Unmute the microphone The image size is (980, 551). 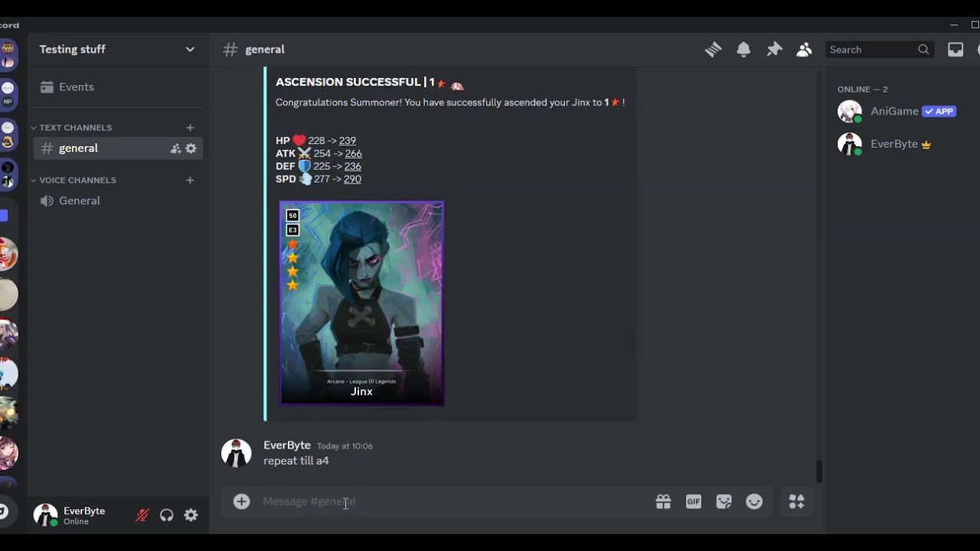tap(142, 516)
